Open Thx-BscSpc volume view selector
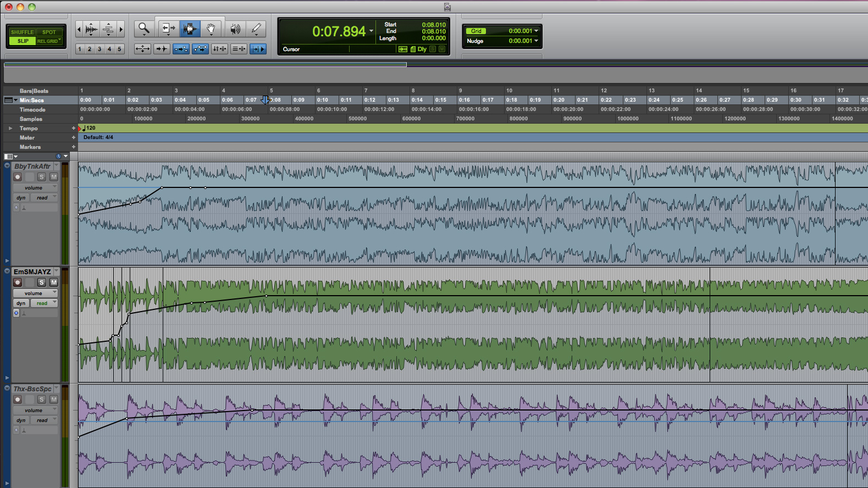 pyautogui.click(x=35, y=411)
